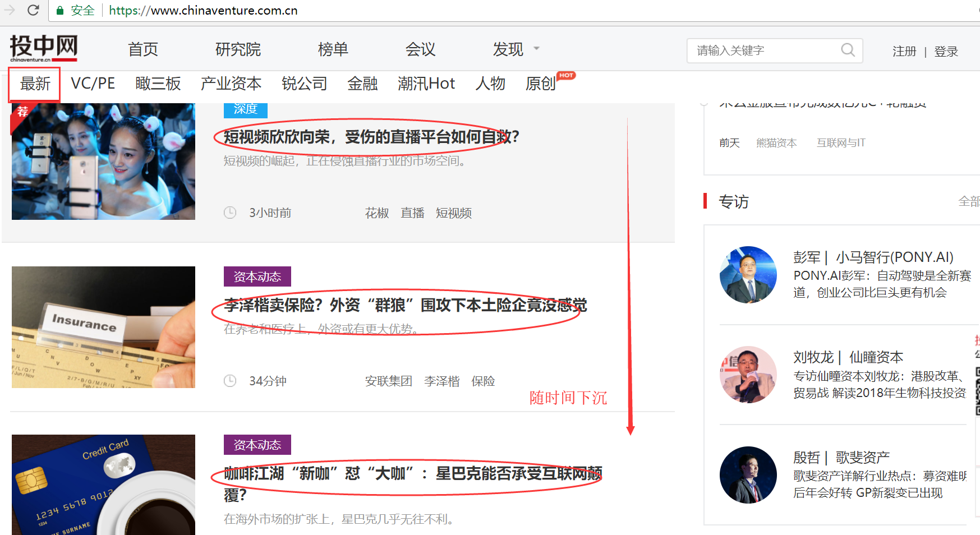Click the 注册 link
The image size is (980, 535).
[904, 52]
